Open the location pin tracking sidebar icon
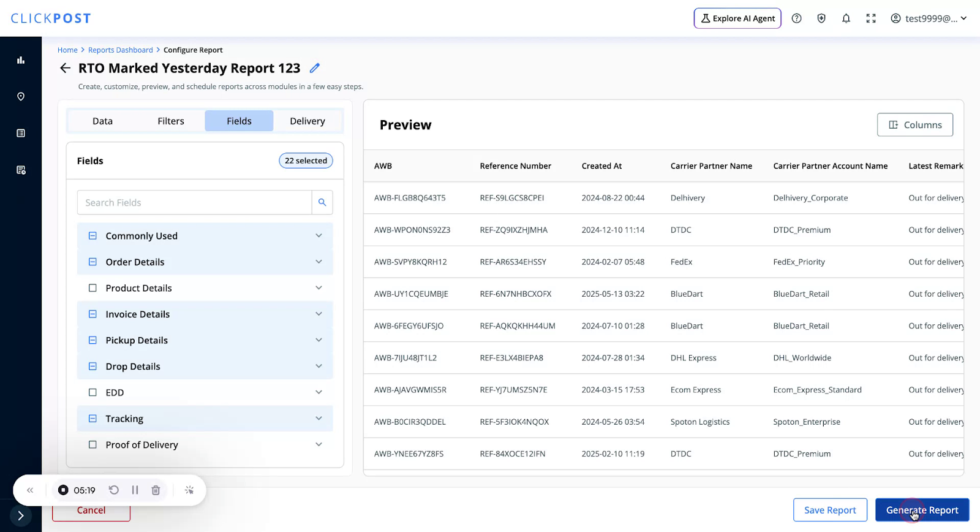Image resolution: width=980 pixels, height=532 pixels. click(21, 96)
